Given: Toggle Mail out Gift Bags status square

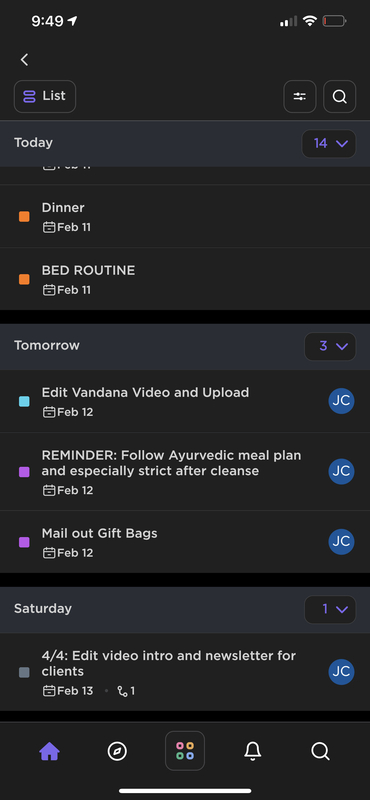Looking at the screenshot, I should pos(24,542).
